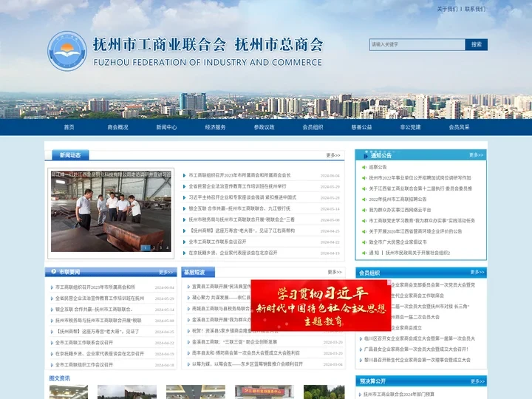Click the 搜索 search button

tap(477, 44)
